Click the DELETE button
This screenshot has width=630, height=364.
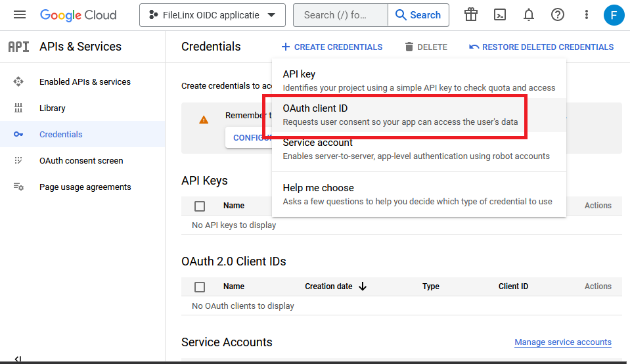point(426,47)
